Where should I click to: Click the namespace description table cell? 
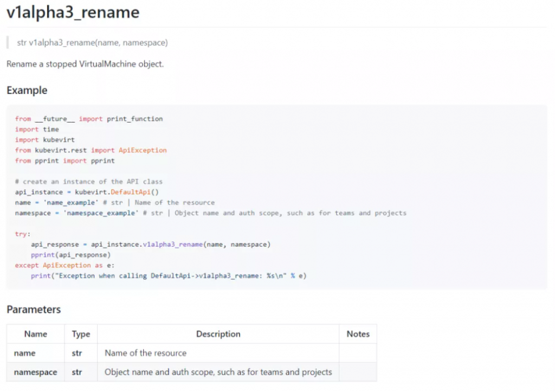(218, 372)
